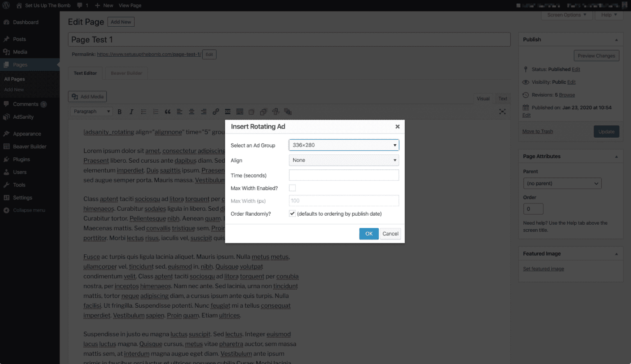Open the Select an Ad Group dropdown
Image resolution: width=631 pixels, height=364 pixels.
click(x=343, y=145)
